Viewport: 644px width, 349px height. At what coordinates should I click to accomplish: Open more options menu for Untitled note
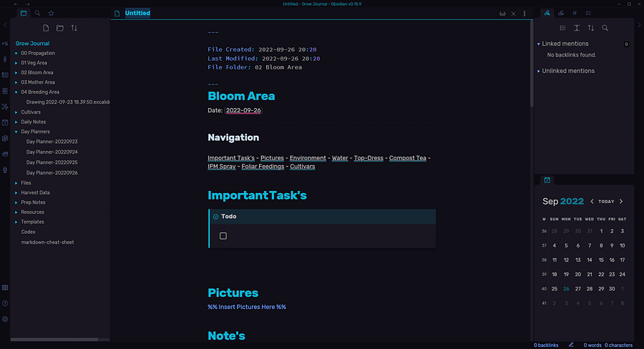point(525,14)
